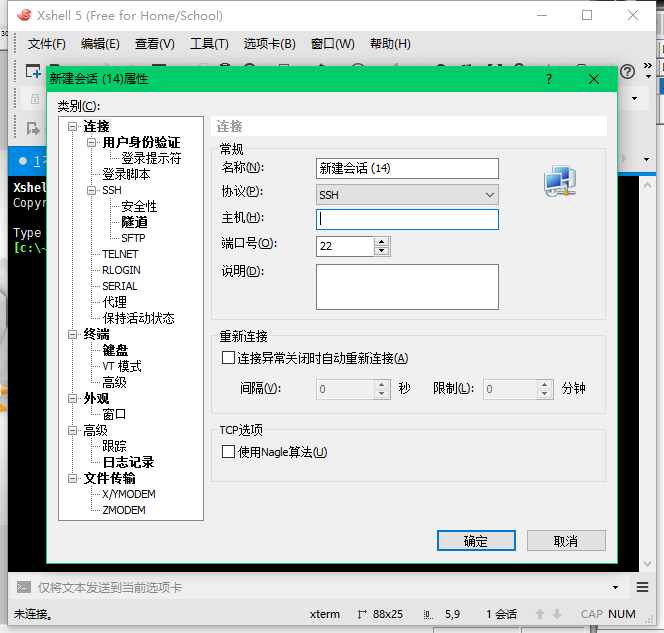This screenshot has height=633, width=664.
Task: Open the protocol SSH dropdown
Action: (407, 195)
